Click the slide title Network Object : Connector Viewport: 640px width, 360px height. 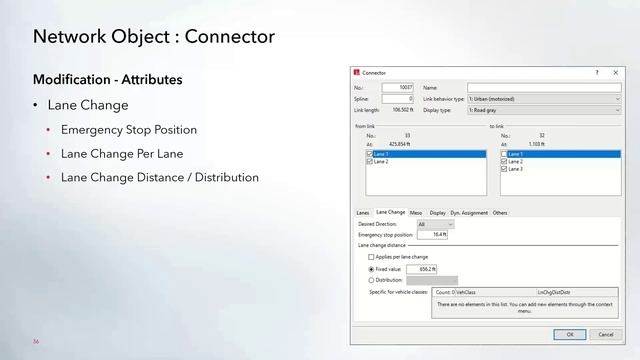(x=154, y=37)
